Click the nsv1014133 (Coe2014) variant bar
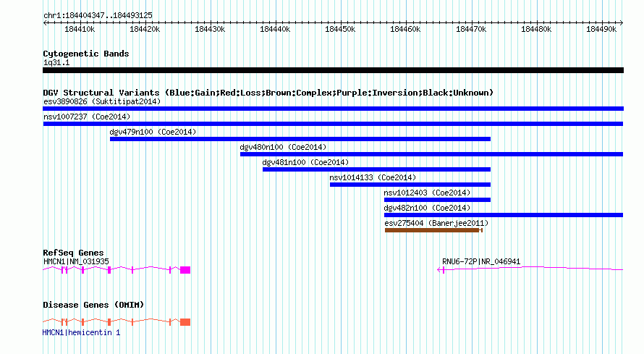The height and width of the screenshot is (354, 644). point(410,185)
